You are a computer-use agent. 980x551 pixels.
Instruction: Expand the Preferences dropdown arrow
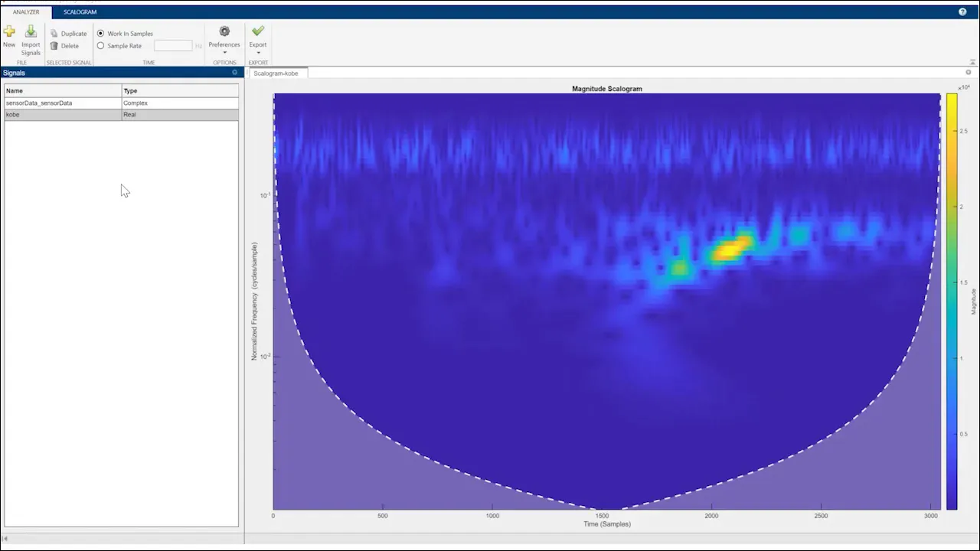224,53
